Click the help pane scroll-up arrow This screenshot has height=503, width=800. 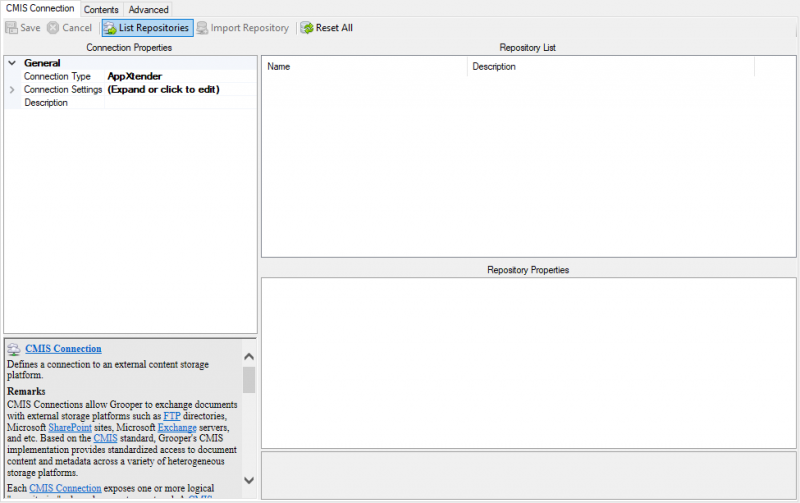249,357
